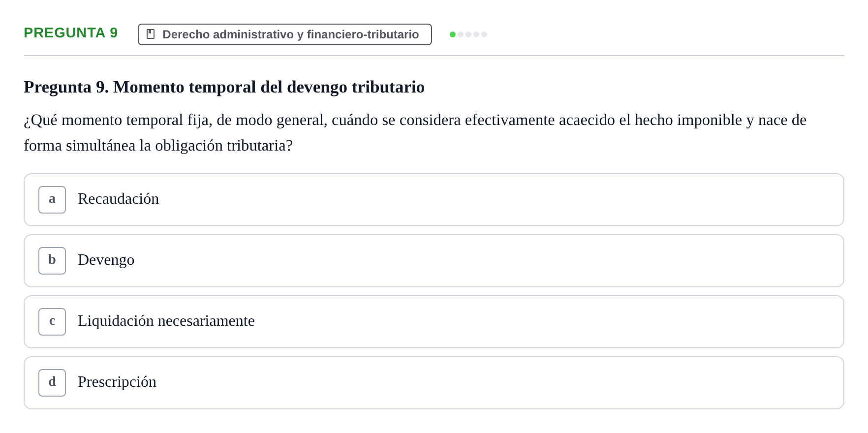Image resolution: width=868 pixels, height=433 pixels.
Task: Click the PREGUNTA 9 header label
Action: 71,33
